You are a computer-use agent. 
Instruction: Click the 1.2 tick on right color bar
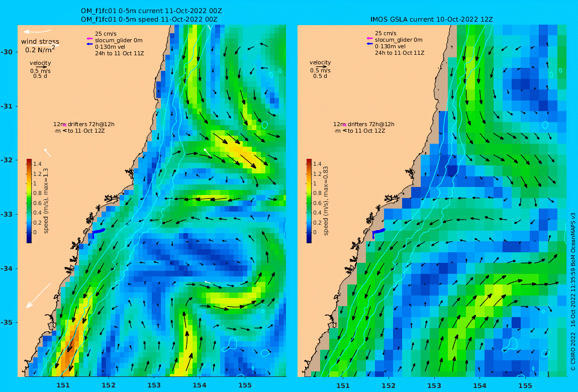click(317, 173)
